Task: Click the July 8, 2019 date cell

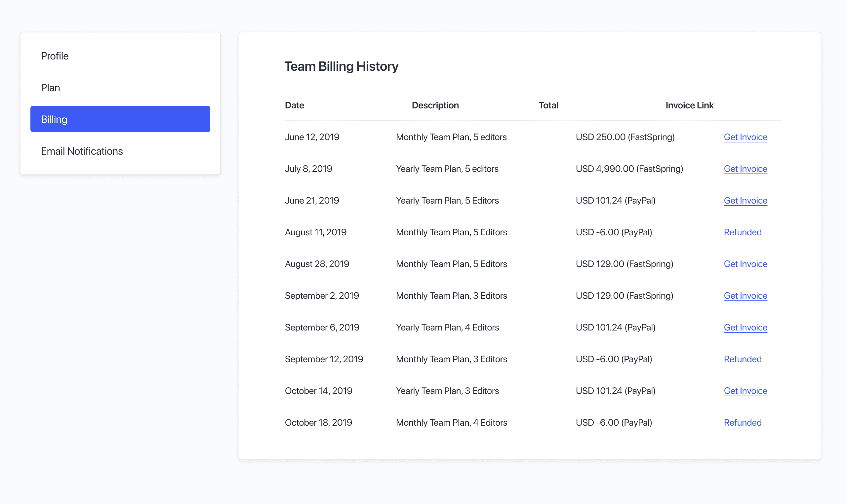Action: [308, 169]
